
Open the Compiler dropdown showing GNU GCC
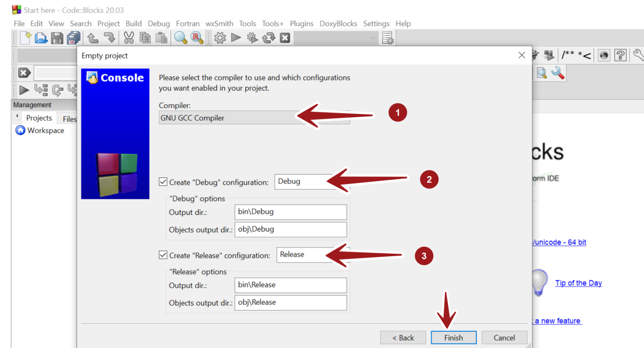coord(254,118)
